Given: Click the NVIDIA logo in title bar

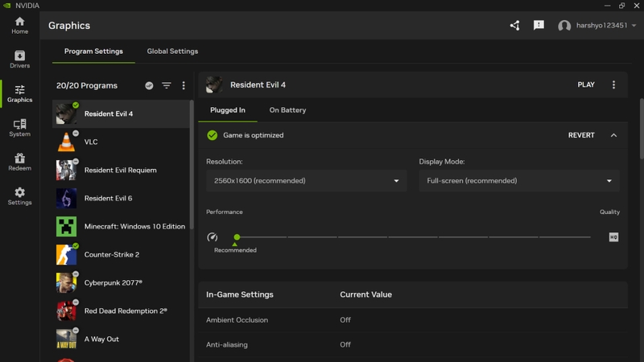Looking at the screenshot, I should click(7, 6).
